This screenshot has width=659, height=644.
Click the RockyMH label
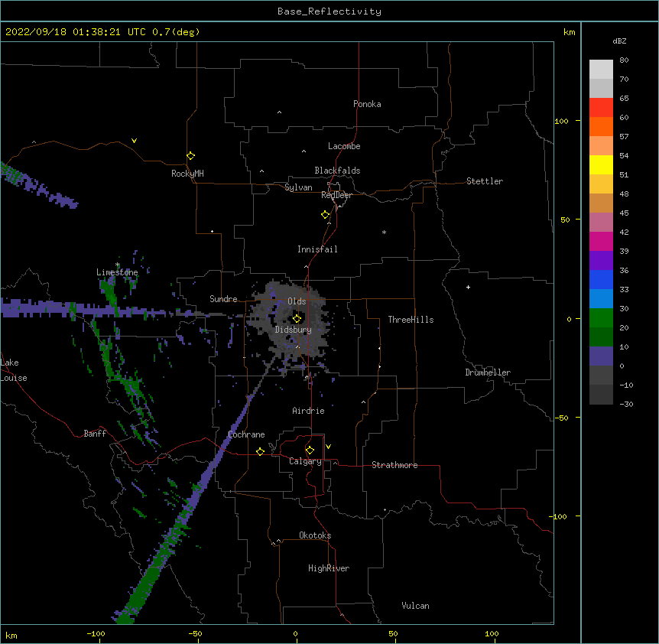pos(187,174)
